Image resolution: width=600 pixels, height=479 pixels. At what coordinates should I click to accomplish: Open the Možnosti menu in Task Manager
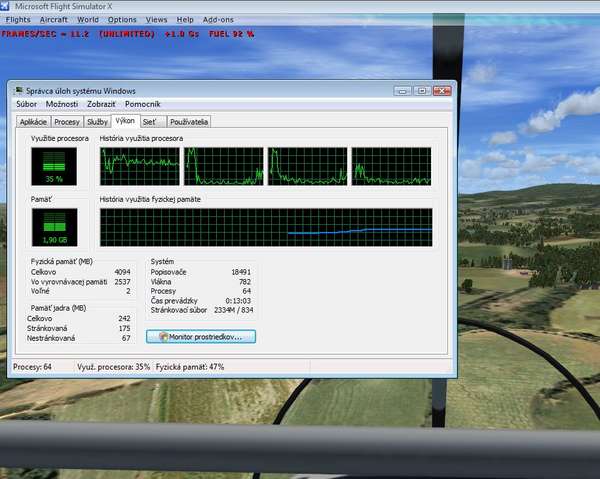tap(62, 104)
